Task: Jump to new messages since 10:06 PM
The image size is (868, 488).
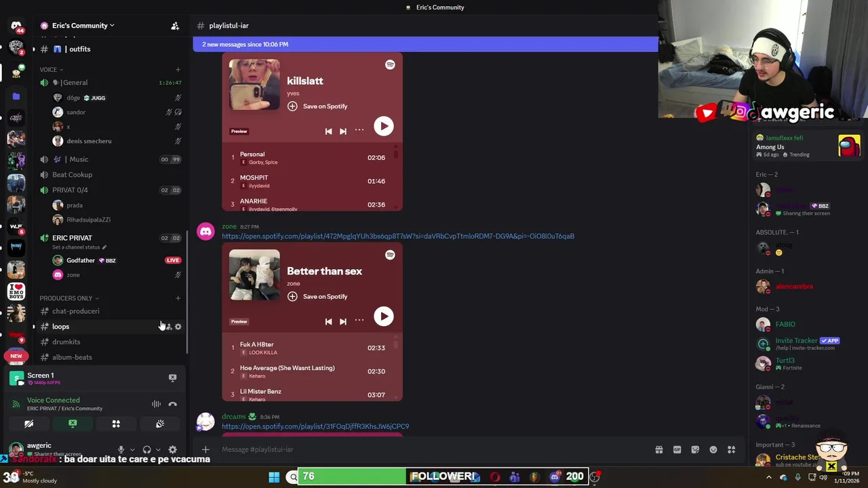Action: click(x=425, y=44)
